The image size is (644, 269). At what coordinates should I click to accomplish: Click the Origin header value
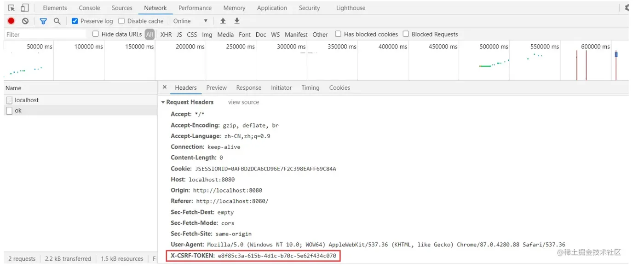pos(228,190)
